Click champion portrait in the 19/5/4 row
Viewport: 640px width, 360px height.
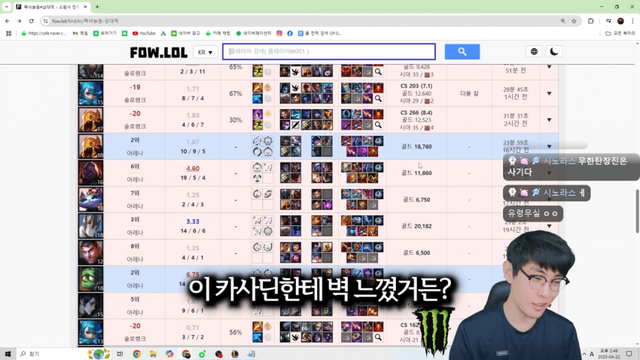tap(91, 173)
